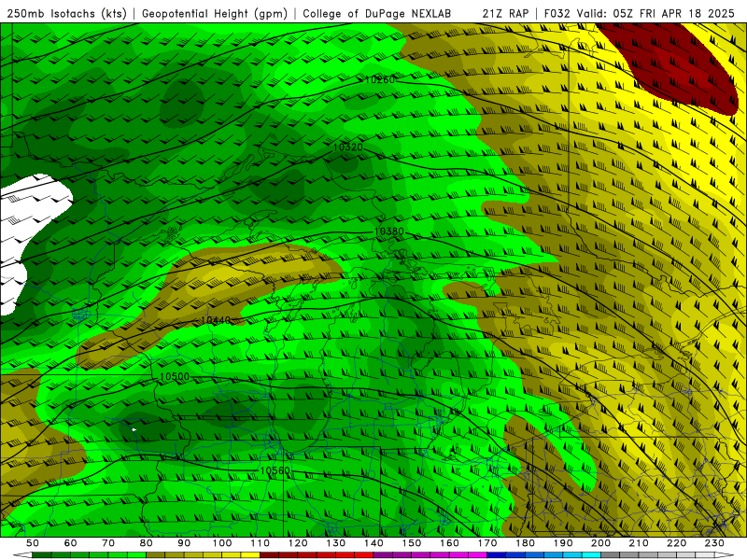
Task: Click the 10260 height contour label
Action: pos(380,79)
